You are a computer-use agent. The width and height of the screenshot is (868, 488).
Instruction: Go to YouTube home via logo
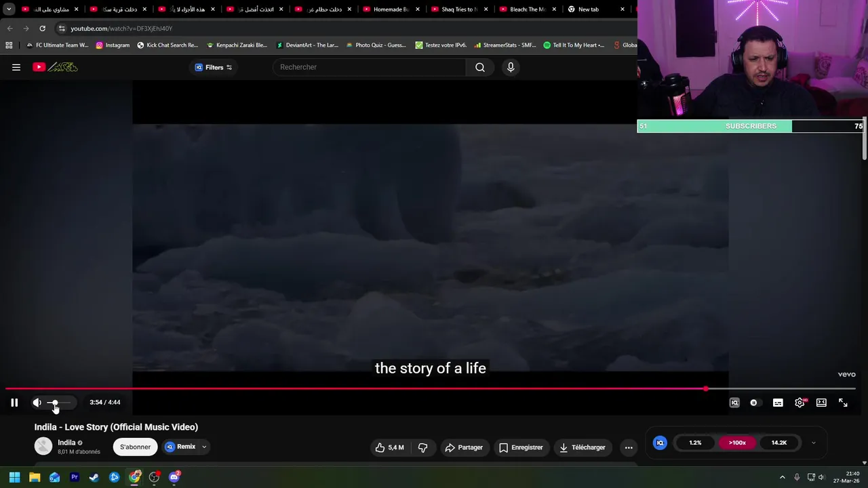[56, 67]
